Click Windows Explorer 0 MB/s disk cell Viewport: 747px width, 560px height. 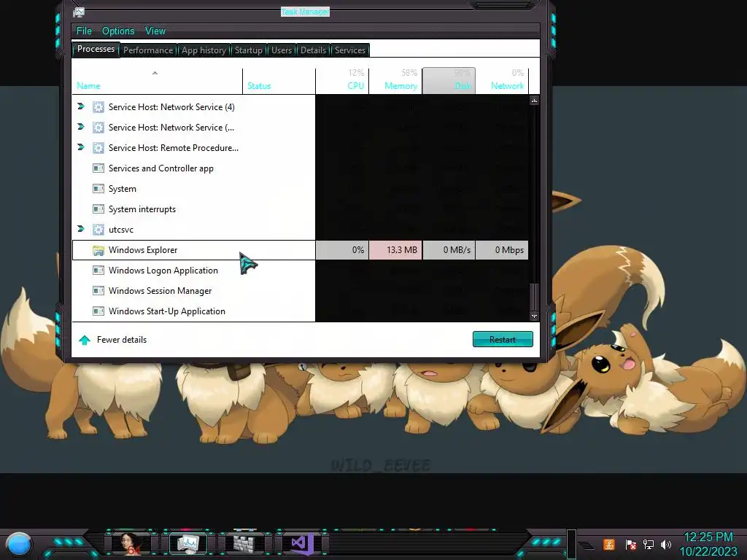coord(449,250)
